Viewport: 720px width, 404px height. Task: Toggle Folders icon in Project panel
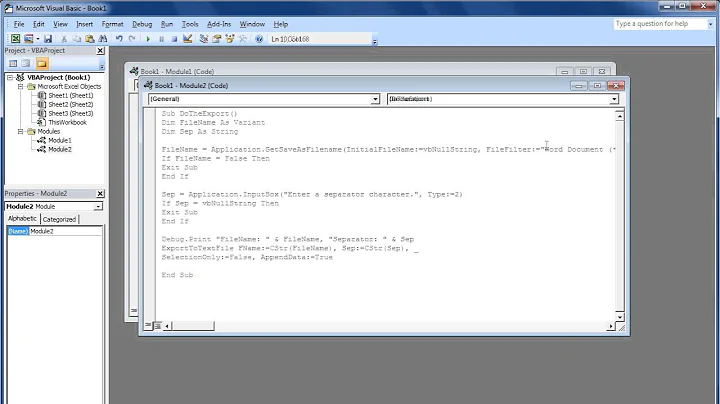[x=42, y=63]
